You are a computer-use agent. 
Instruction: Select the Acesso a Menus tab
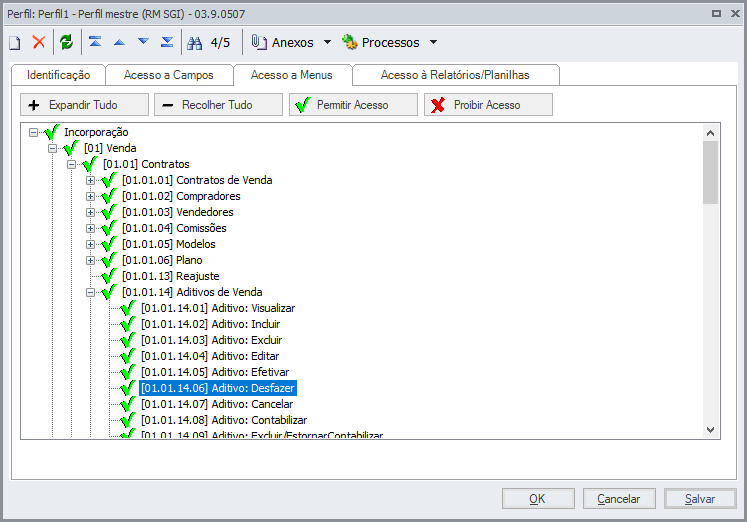292,75
